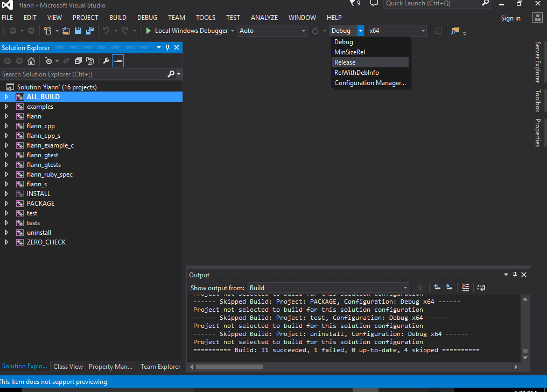This screenshot has width=547, height=392.
Task: Open the Solution Explorer window position dropdown
Action: (x=159, y=47)
